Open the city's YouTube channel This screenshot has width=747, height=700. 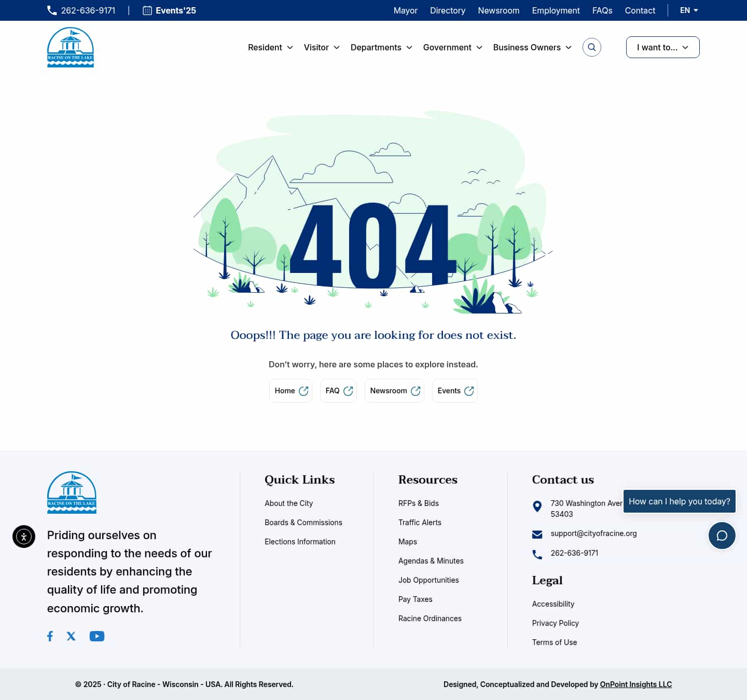(97, 636)
